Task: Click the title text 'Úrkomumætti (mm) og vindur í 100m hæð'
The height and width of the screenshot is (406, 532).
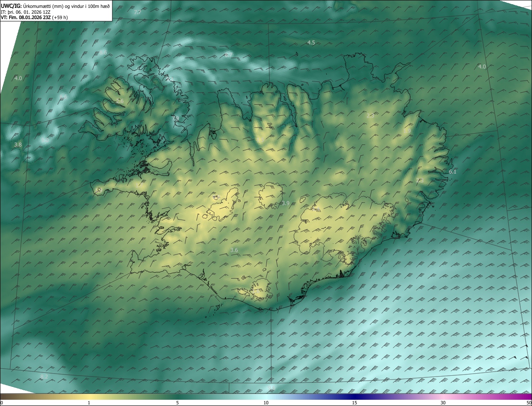Action: tap(66, 6)
